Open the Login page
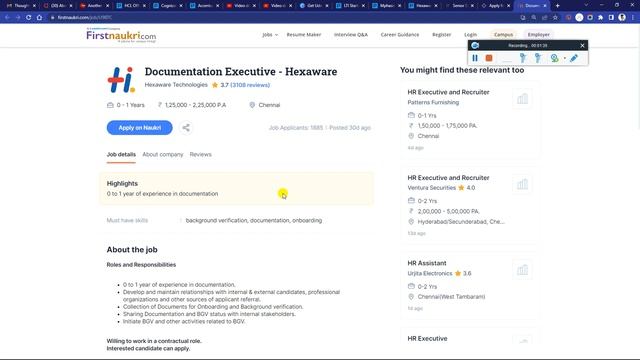Image resolution: width=640 pixels, height=360 pixels. [x=470, y=35]
